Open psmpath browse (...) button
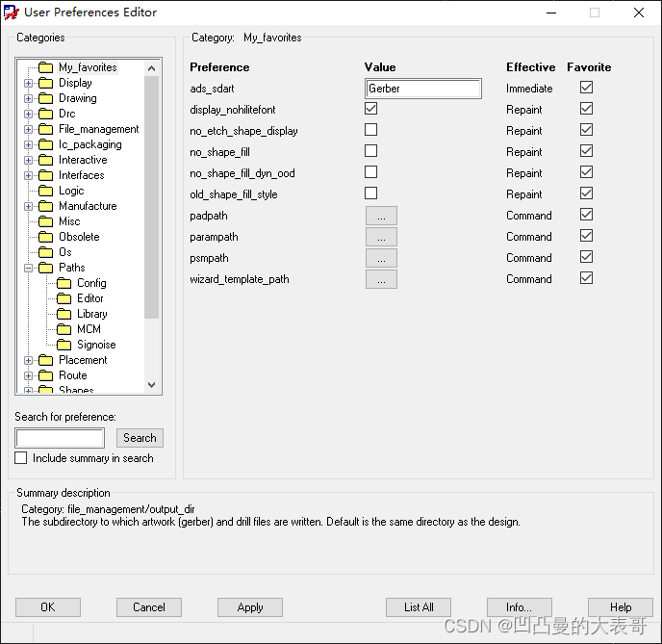Image resolution: width=662 pixels, height=644 pixels. [381, 258]
